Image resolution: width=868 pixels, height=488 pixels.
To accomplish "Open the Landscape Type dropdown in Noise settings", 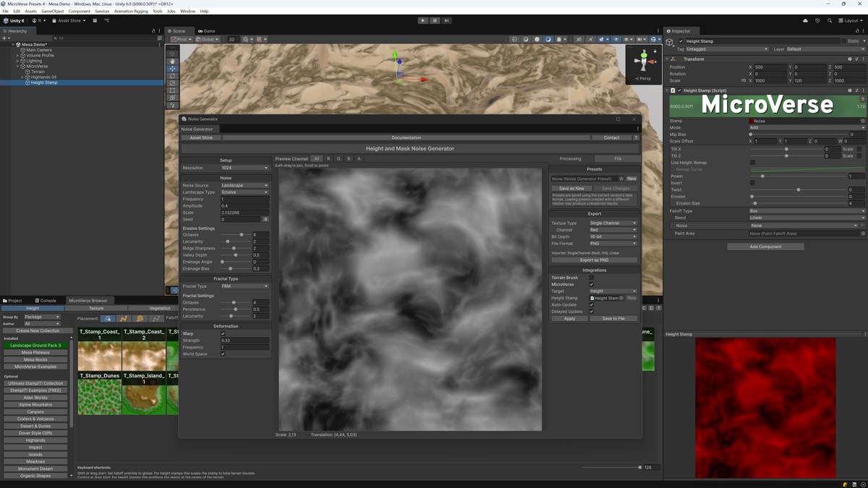I will click(x=244, y=192).
